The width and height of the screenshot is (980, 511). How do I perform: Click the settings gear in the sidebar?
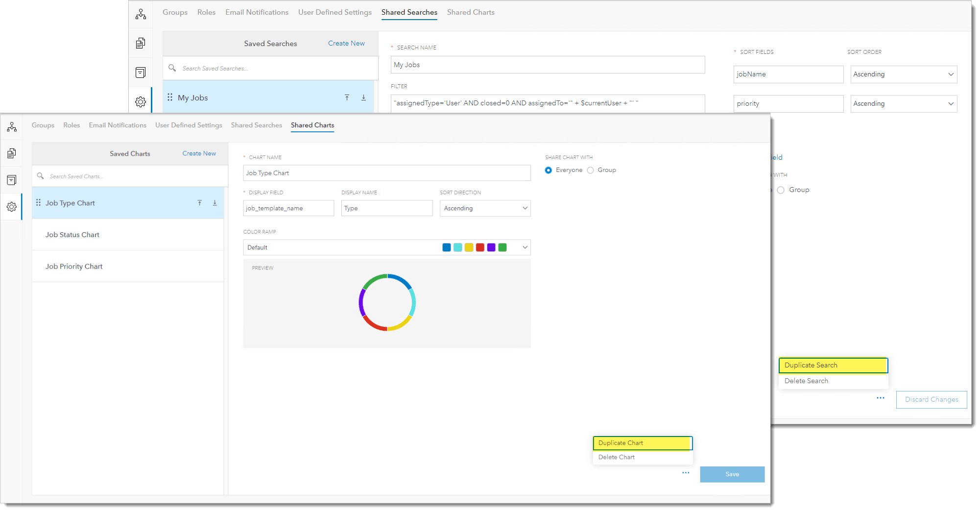coord(11,206)
